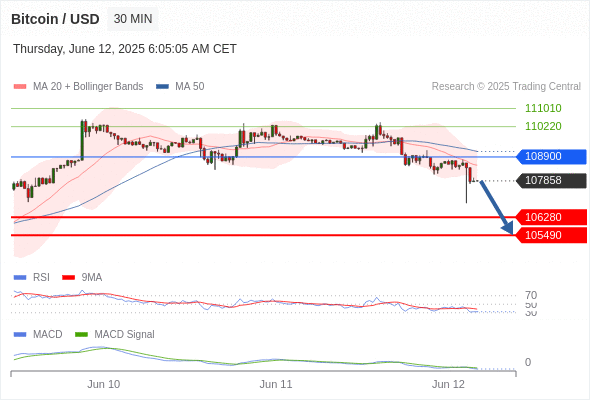
Task: Click the blue downward forecast arrow head
Action: [508, 228]
